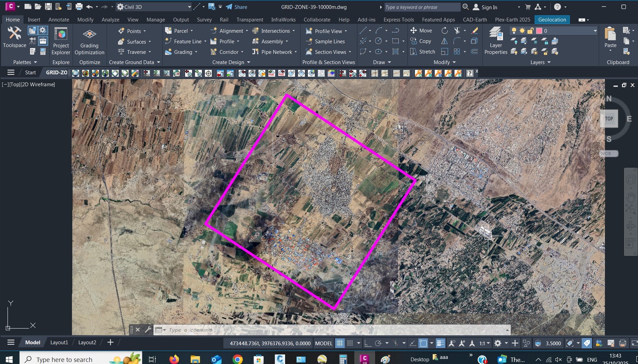The height and width of the screenshot is (364, 638).
Task: Open Grading Optimization tool
Action: click(89, 41)
